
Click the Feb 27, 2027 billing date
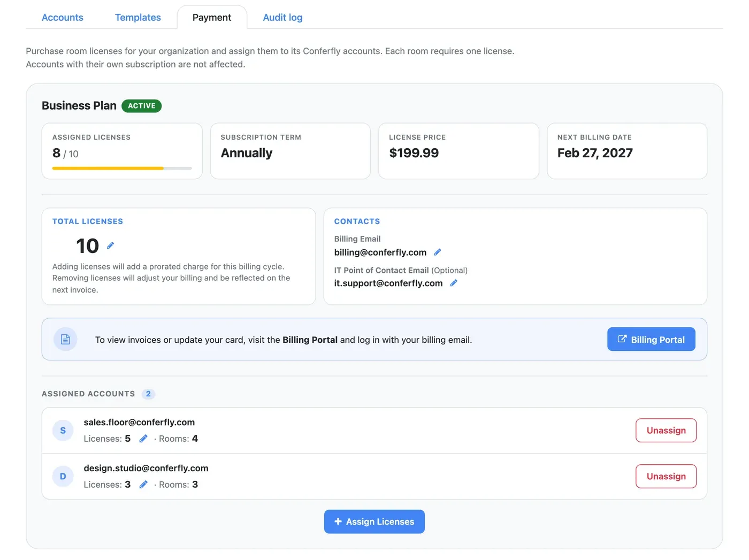[x=595, y=153]
